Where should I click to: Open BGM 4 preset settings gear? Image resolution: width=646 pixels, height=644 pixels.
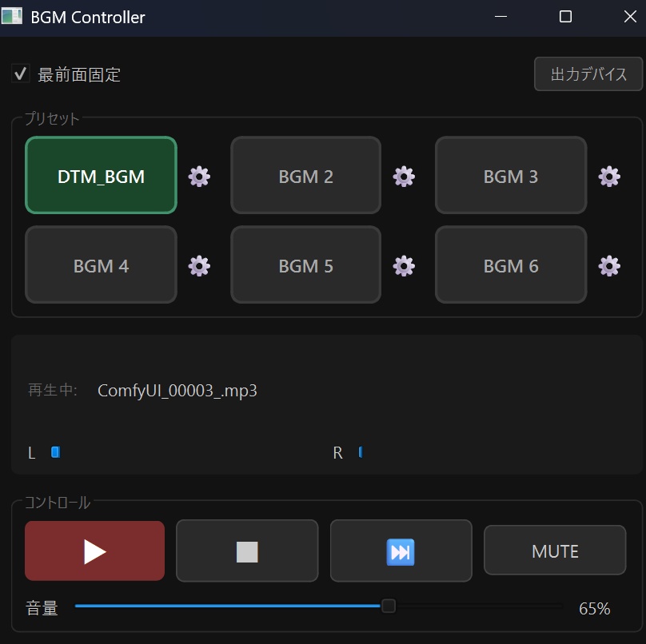pyautogui.click(x=199, y=265)
